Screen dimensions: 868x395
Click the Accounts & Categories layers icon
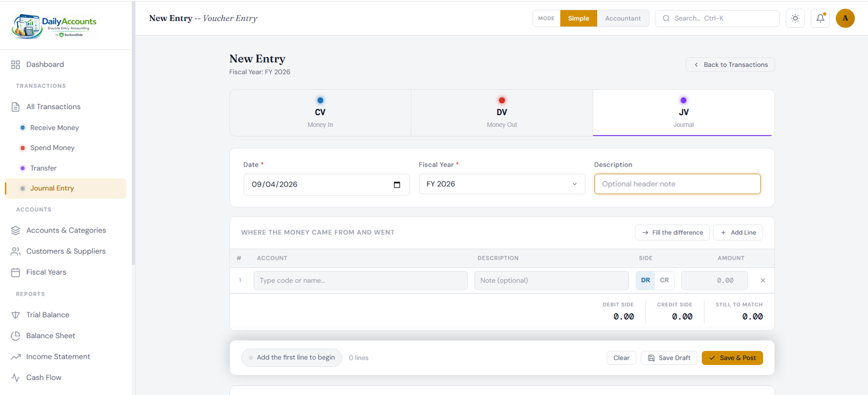pyautogui.click(x=15, y=230)
